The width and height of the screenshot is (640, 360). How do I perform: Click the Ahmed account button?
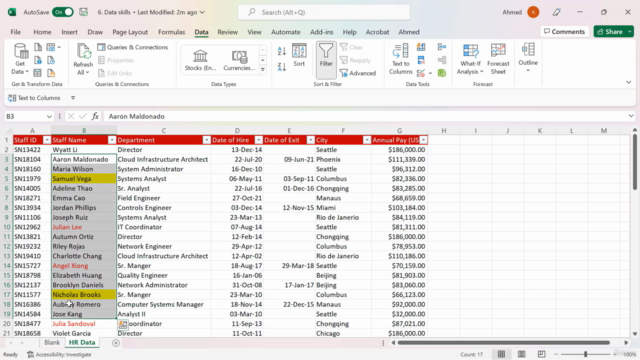(521, 12)
